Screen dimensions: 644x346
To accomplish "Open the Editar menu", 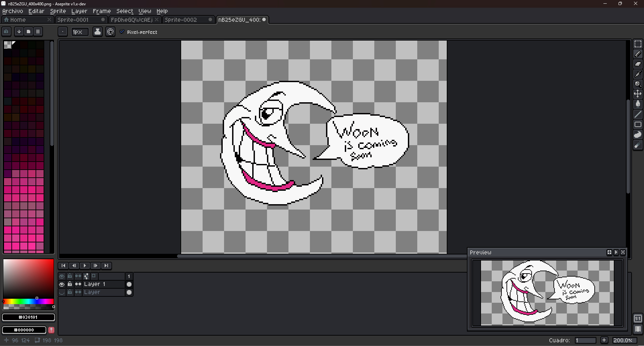I will [x=36, y=11].
